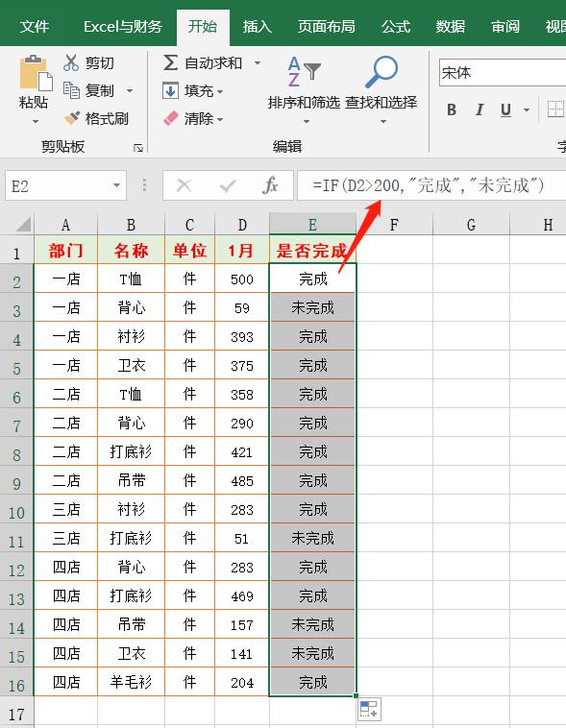Click the Select All corner triangle

[x=23, y=224]
